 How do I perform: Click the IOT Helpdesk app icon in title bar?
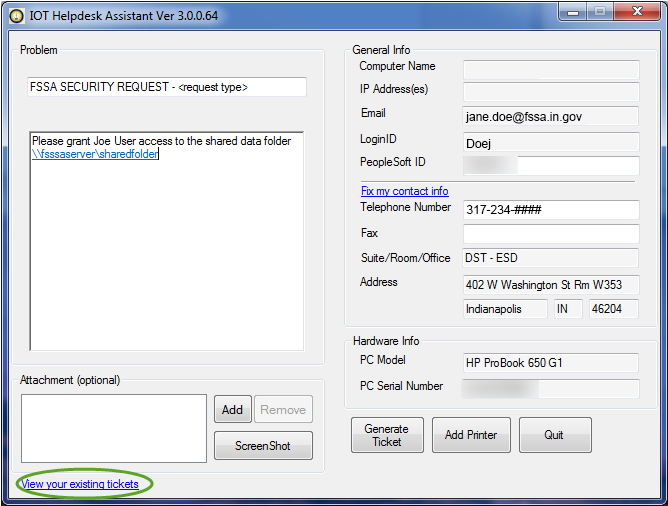[x=16, y=15]
